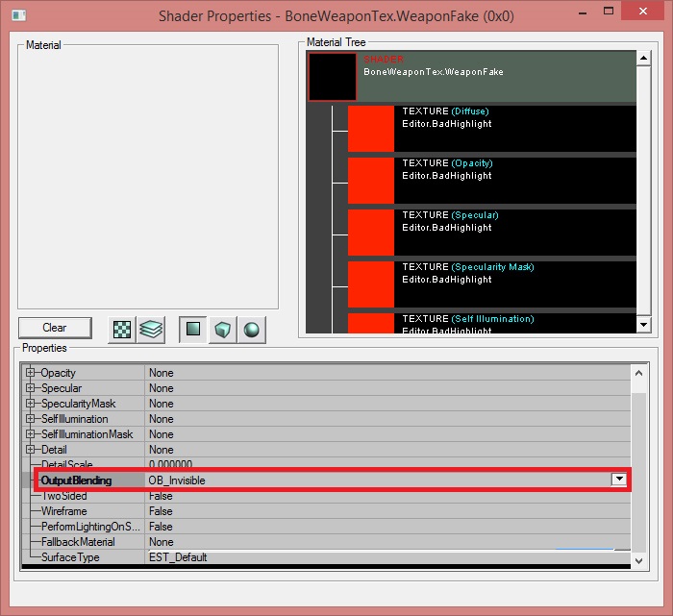
Task: Minimize the Shader Properties window
Action: tap(583, 12)
